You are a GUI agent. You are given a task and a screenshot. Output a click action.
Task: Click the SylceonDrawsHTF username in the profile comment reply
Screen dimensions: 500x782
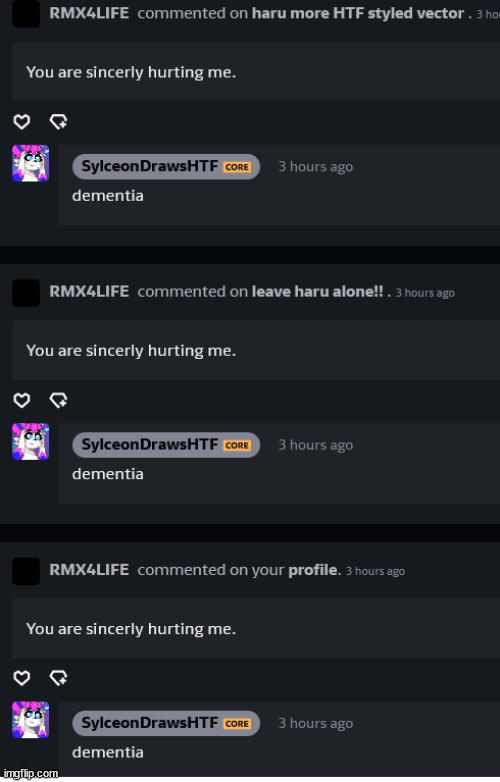click(x=150, y=723)
